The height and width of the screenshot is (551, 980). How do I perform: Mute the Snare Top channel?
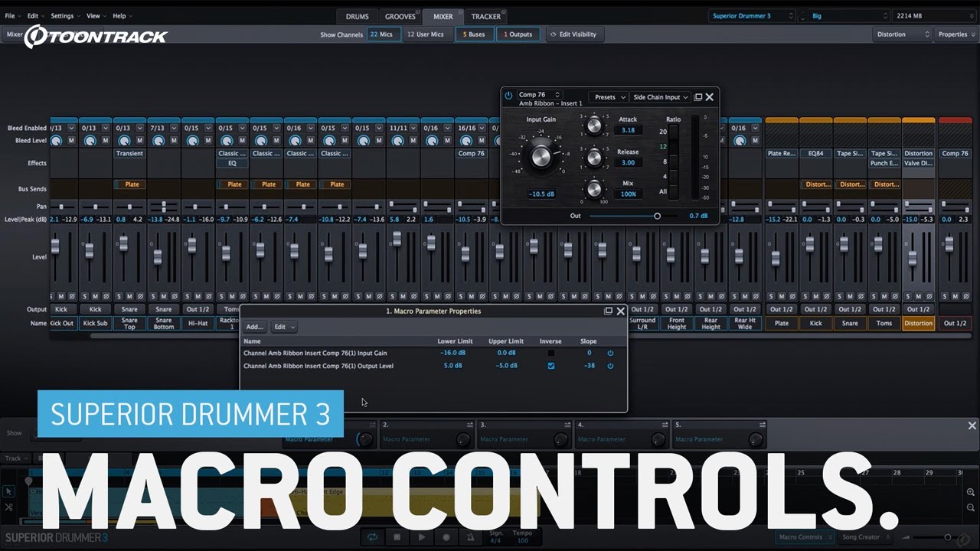(x=130, y=296)
